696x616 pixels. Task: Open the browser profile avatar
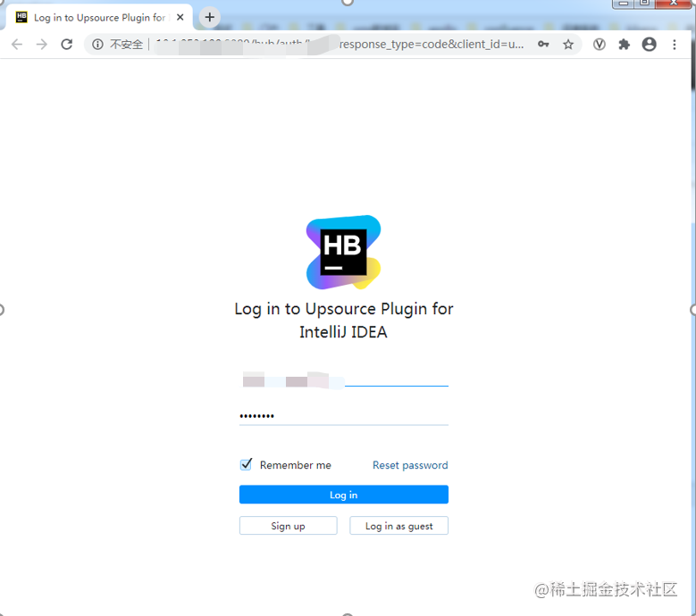tap(649, 45)
